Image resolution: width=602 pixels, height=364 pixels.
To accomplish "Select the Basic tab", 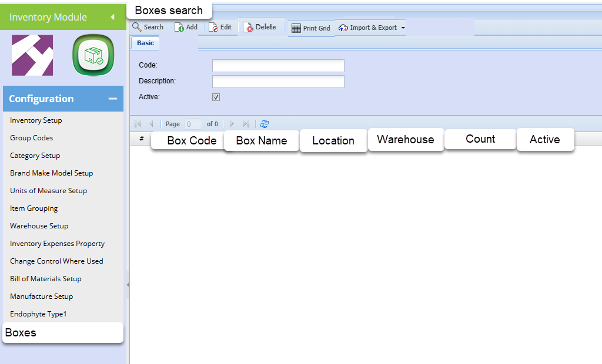I will 145,43.
